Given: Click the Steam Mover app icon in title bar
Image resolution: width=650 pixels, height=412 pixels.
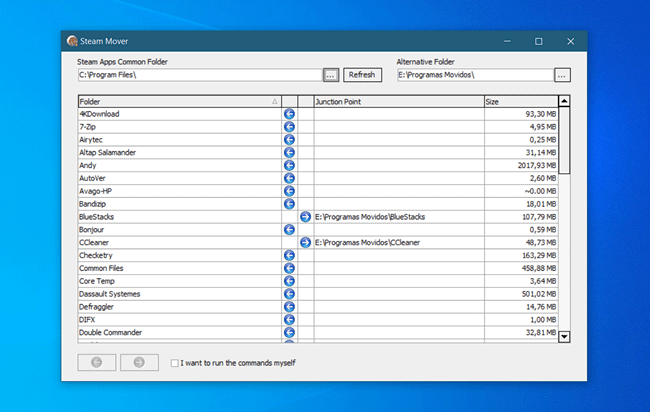Looking at the screenshot, I should coord(72,41).
